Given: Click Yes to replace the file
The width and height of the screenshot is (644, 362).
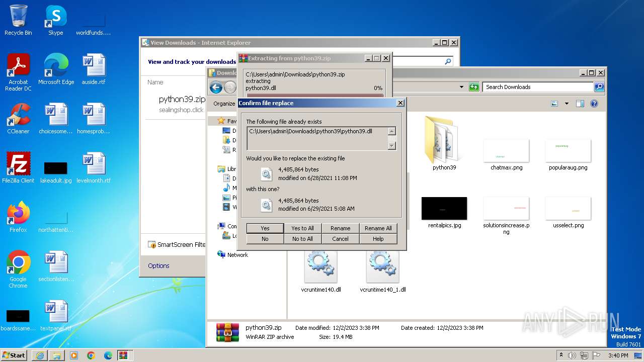Looking at the screenshot, I should pos(265,228).
